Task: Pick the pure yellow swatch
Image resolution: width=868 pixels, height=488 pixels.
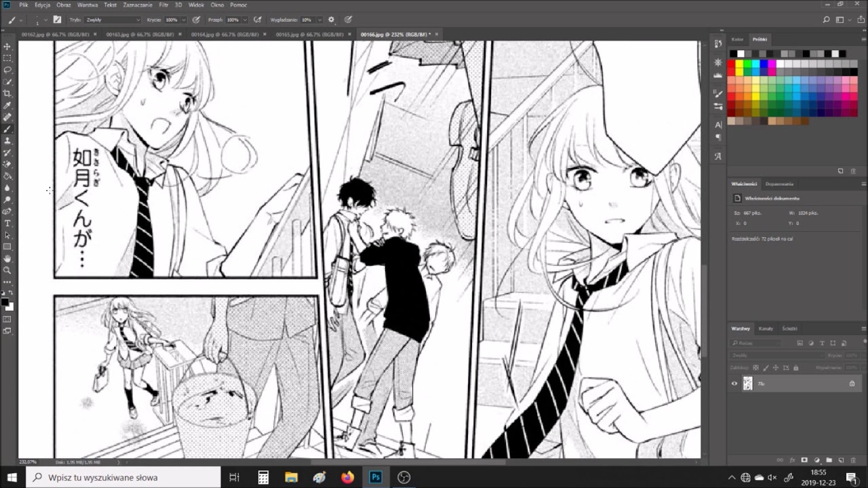Action: tap(739, 64)
